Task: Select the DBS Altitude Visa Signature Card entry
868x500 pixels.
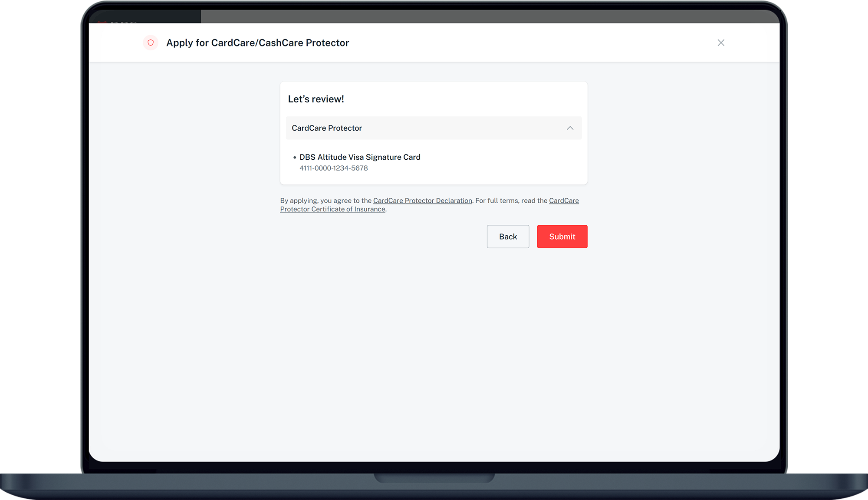Action: tap(360, 157)
